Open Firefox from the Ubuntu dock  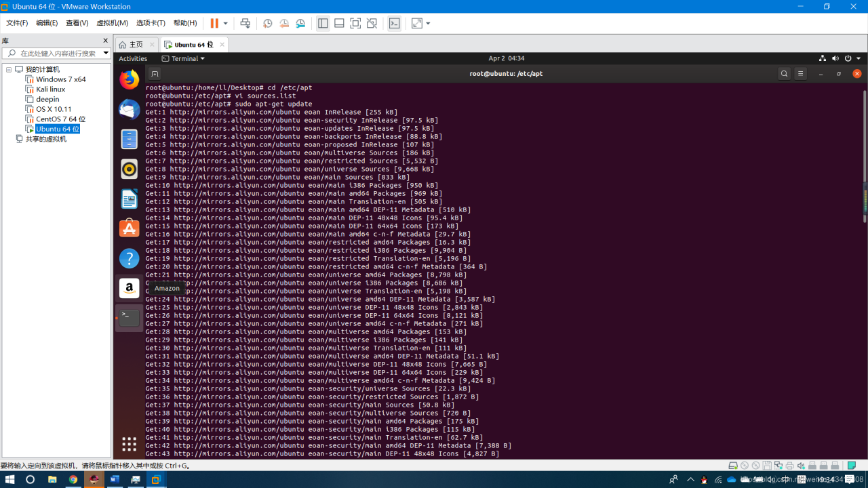129,79
